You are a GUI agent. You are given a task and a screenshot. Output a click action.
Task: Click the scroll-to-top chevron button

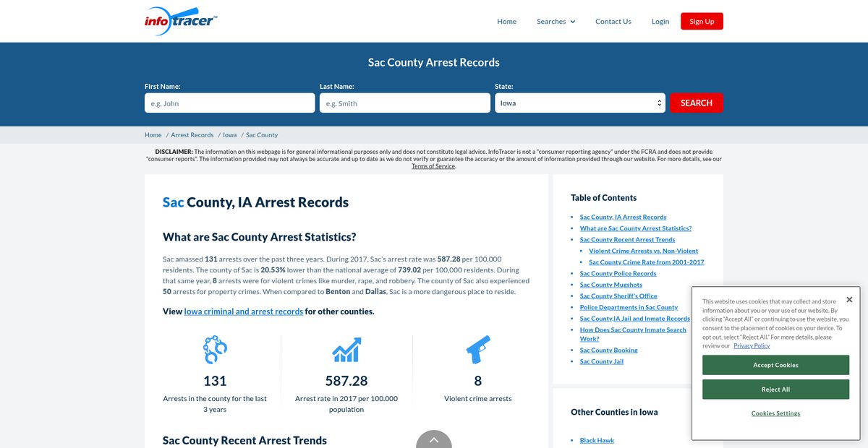tap(434, 439)
